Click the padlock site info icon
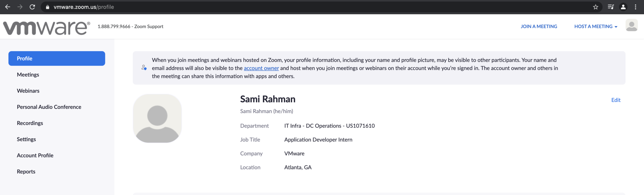This screenshot has width=644, height=195. point(47,7)
